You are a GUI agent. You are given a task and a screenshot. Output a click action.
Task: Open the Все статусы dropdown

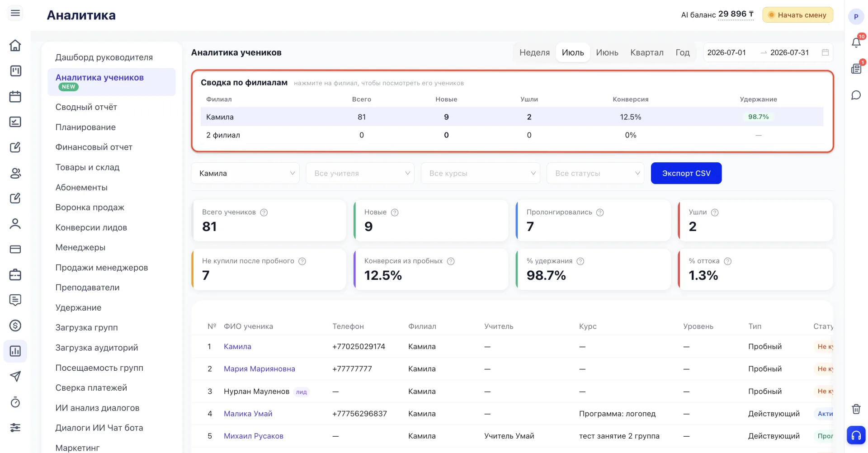pos(595,173)
